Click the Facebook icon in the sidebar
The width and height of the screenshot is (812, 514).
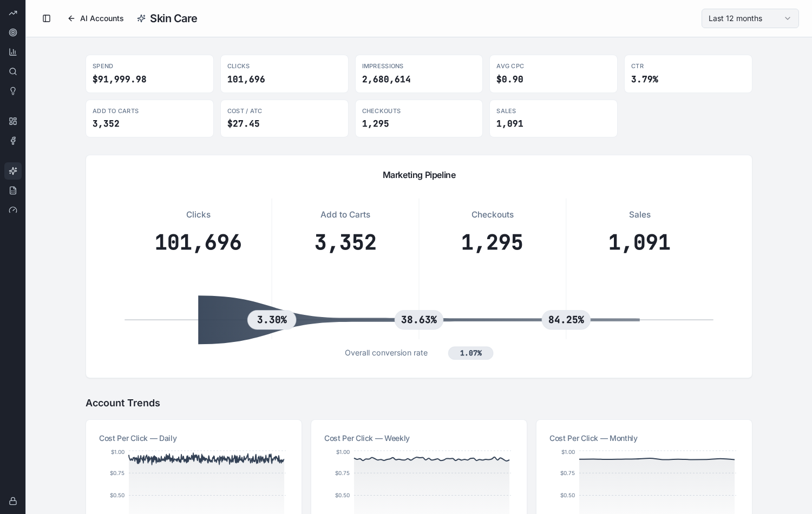[13, 141]
